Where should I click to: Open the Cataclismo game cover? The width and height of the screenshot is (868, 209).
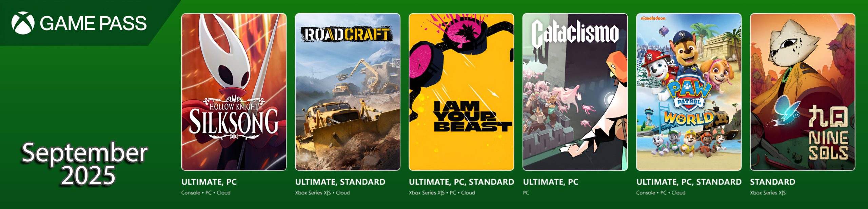click(x=575, y=92)
